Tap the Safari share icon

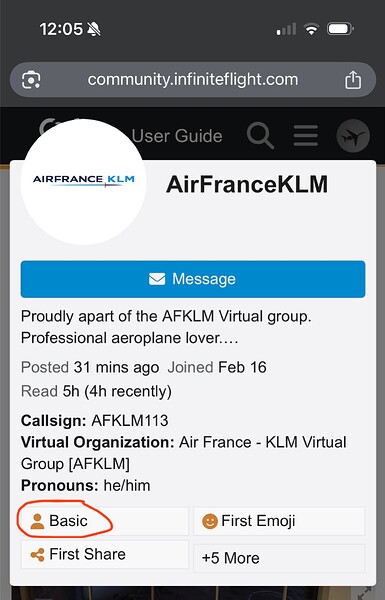click(x=352, y=80)
